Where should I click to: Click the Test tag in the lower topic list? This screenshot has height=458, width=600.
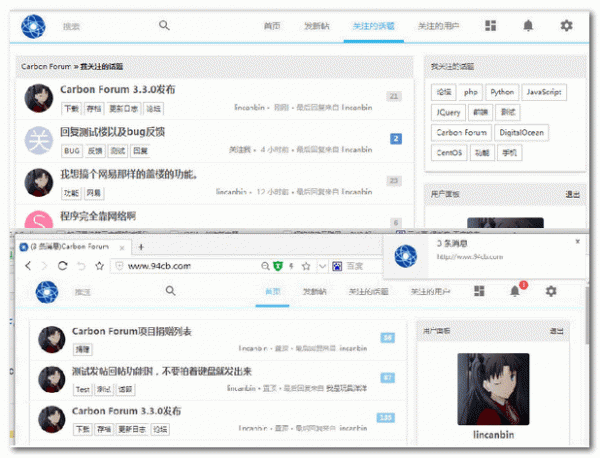(82, 390)
